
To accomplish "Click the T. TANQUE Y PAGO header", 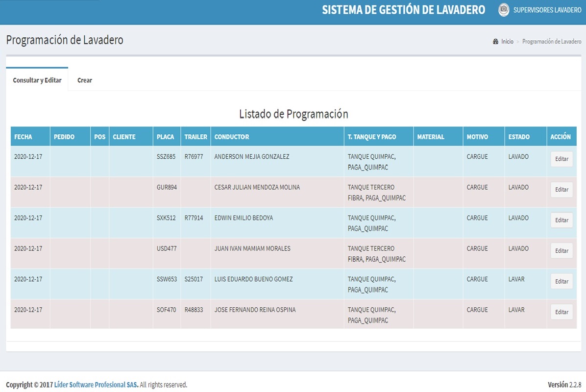I will coord(371,137).
